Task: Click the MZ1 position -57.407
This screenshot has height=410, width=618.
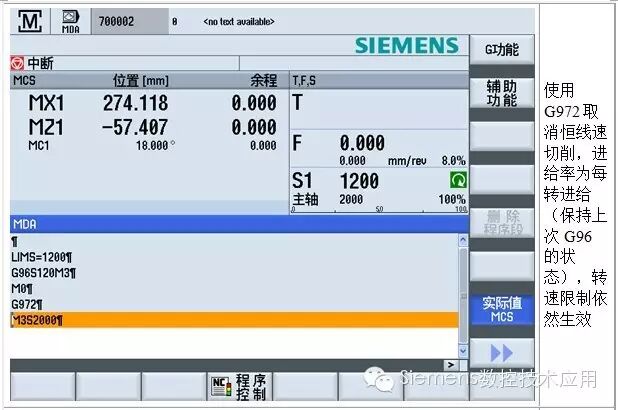Action: tap(135, 127)
